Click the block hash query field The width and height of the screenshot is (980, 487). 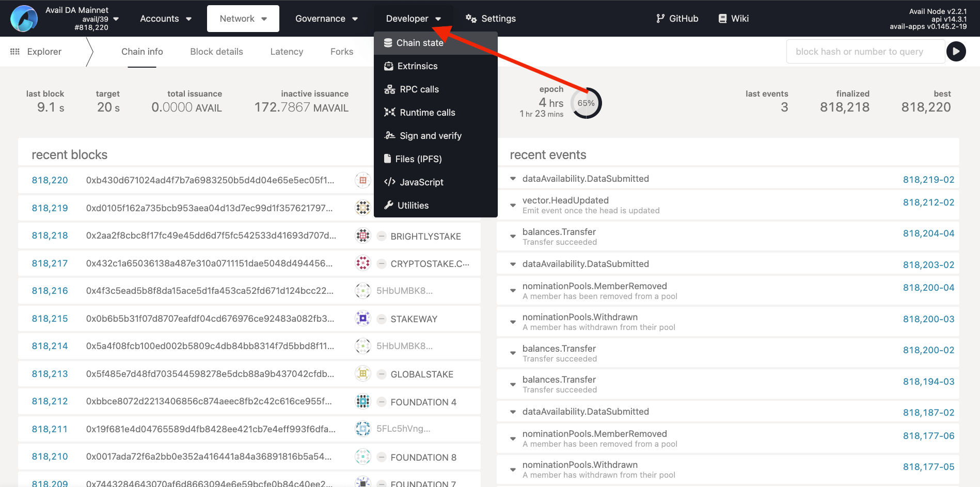click(x=865, y=52)
